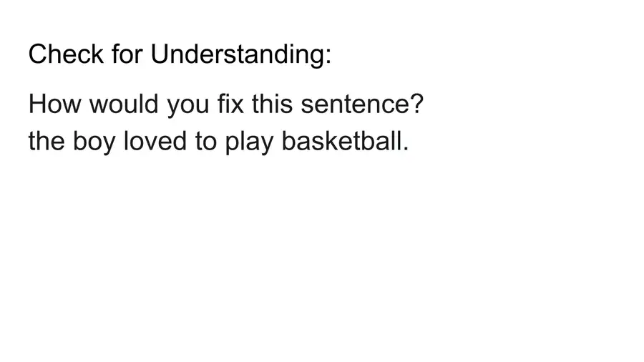Viewport: 644px width, 362px height.
Task: Click the colon after "Understanding"
Action: click(x=328, y=57)
